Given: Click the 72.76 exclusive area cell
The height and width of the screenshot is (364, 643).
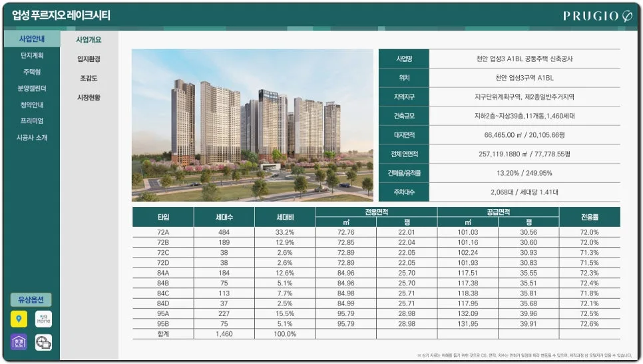Looking at the screenshot, I should coord(345,232).
